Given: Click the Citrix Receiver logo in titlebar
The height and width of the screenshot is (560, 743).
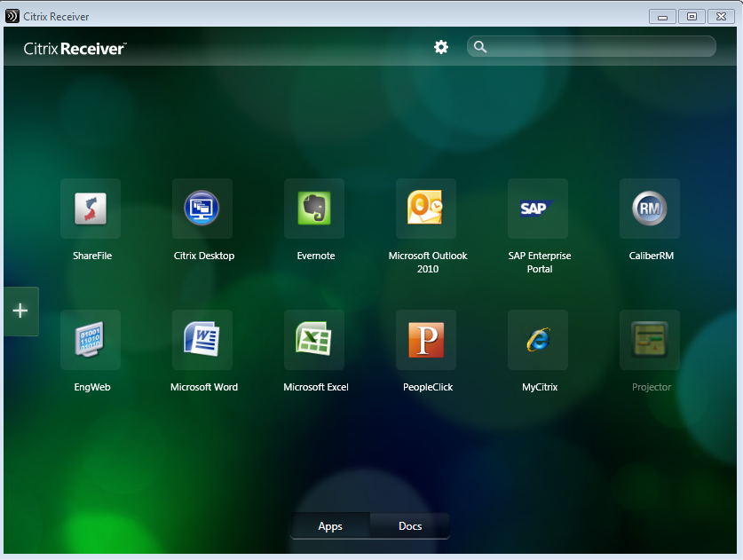Looking at the screenshot, I should (12, 15).
